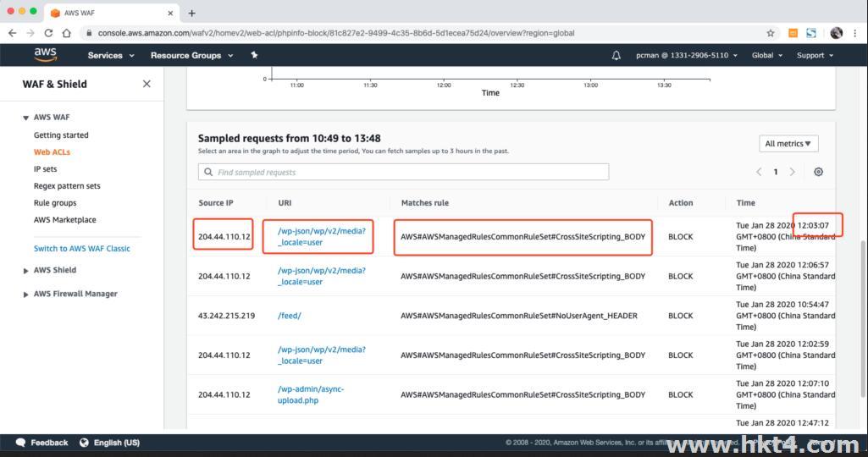Reload the page with the refresh icon
This screenshot has height=457, width=868.
tap(49, 33)
